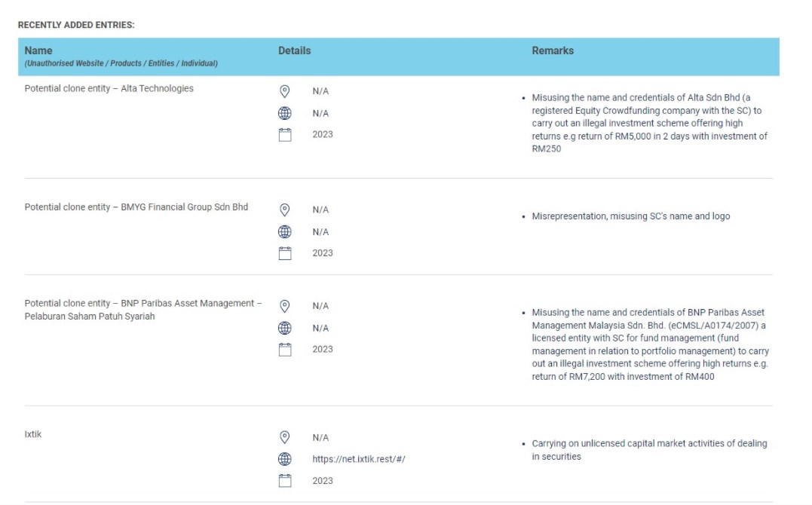Click the location pin icon for Alta Technologies
Viewport: 812px width, 505px height.
[285, 91]
